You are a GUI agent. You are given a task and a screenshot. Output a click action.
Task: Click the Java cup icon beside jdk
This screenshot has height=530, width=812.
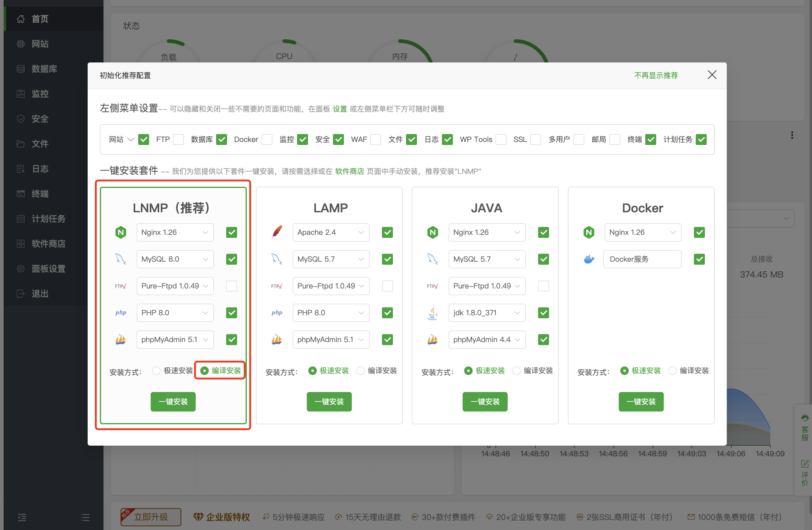tap(432, 313)
